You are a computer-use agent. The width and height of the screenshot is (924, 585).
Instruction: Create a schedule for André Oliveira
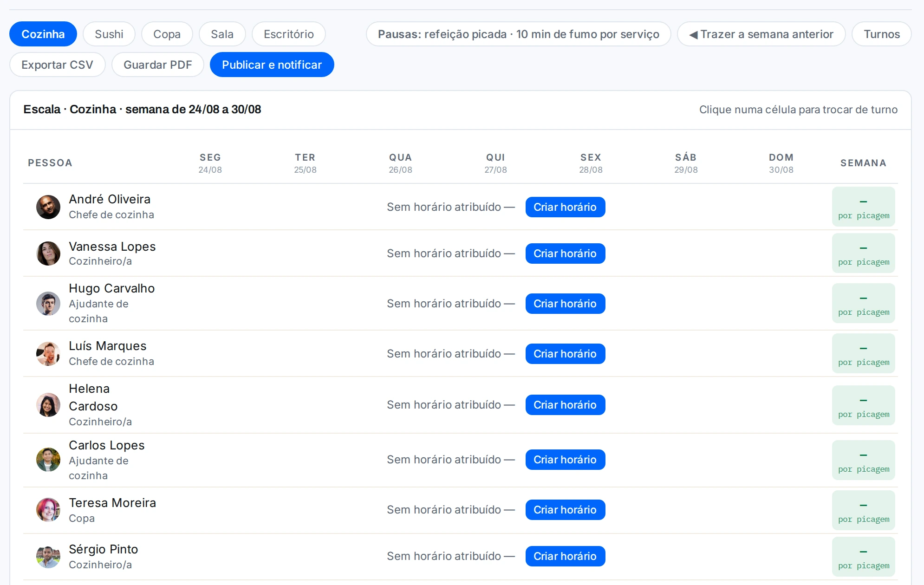click(565, 207)
